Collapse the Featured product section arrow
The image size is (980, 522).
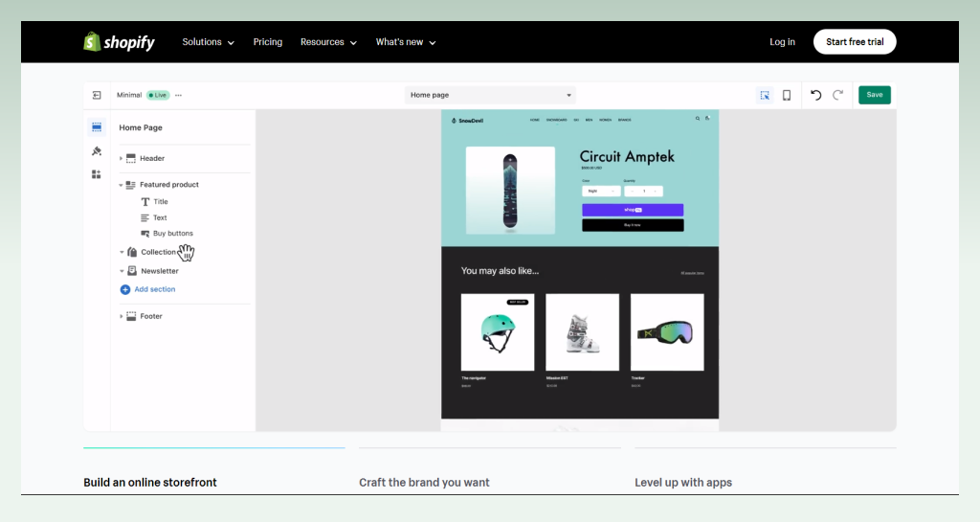(121, 185)
